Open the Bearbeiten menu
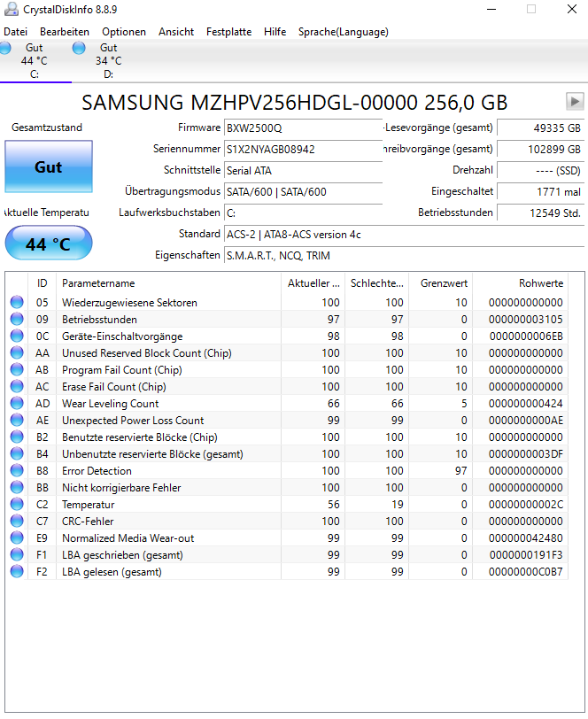The width and height of the screenshot is (588, 719). 65,32
